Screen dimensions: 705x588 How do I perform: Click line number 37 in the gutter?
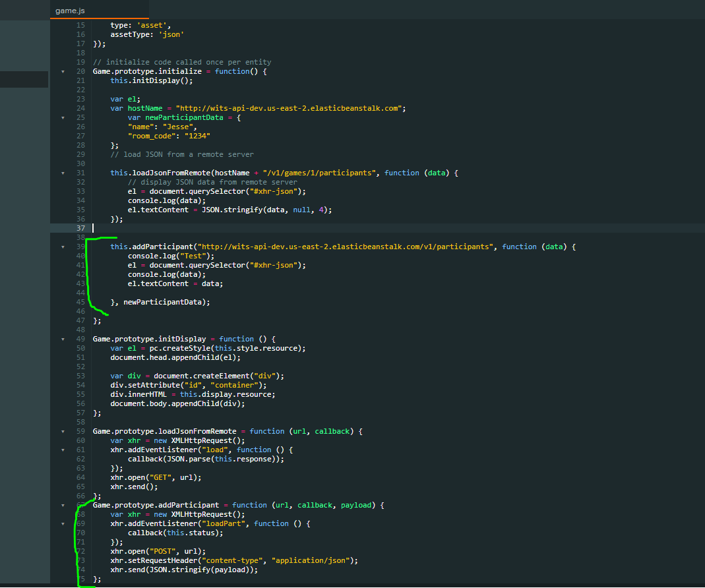click(80, 228)
